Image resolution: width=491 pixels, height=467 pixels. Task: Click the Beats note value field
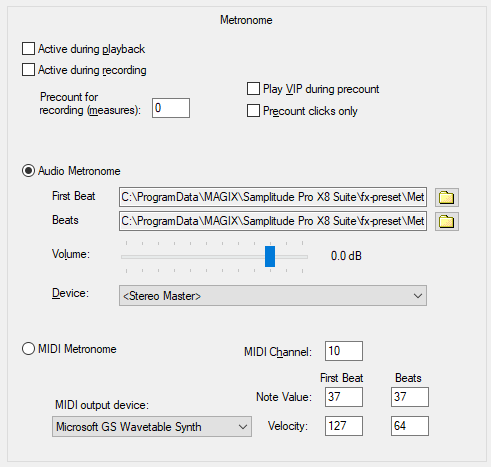(410, 397)
